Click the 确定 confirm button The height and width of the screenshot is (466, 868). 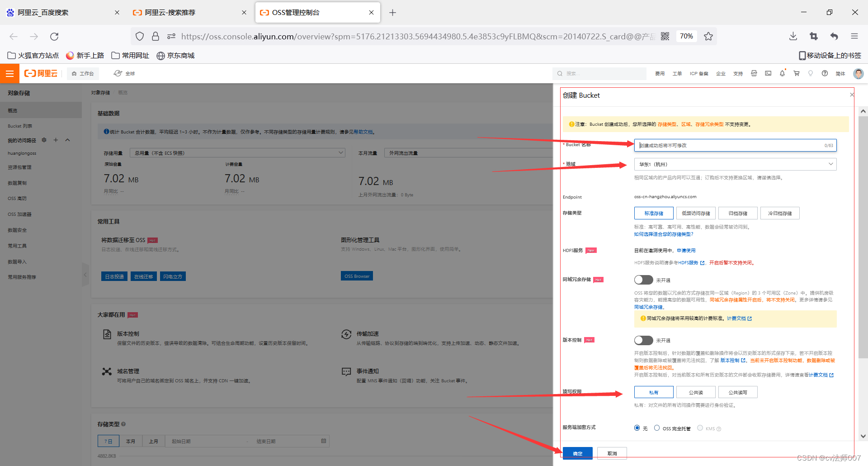tap(578, 453)
